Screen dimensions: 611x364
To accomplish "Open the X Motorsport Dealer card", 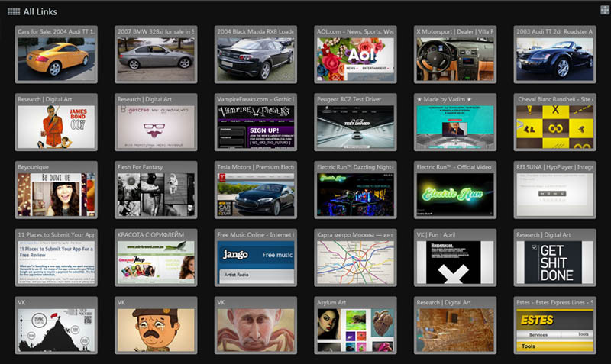I will click(x=455, y=54).
